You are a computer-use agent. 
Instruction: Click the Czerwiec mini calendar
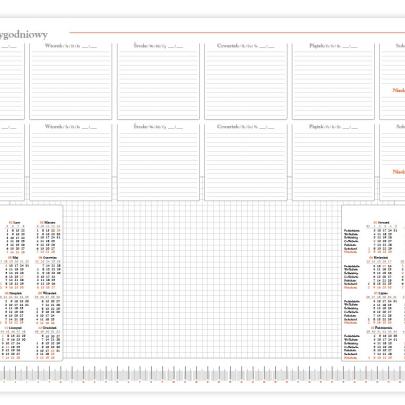click(x=49, y=273)
